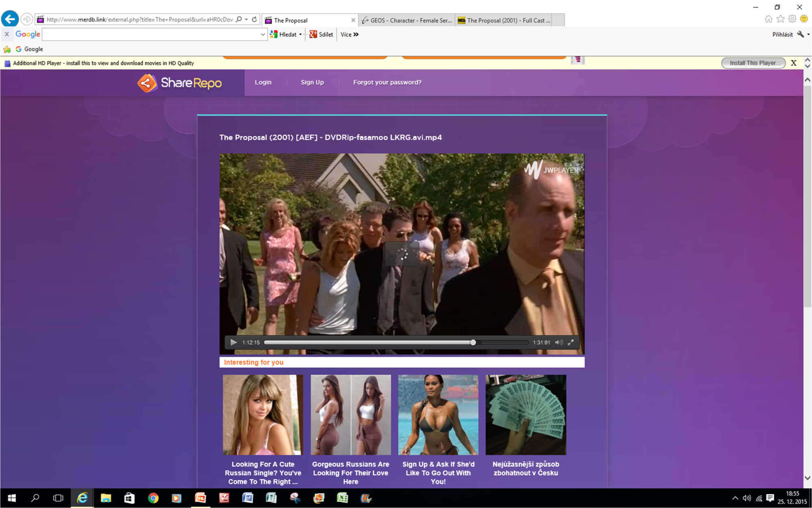Toggle fullscreen mode in the player
812x508 pixels.
[571, 343]
